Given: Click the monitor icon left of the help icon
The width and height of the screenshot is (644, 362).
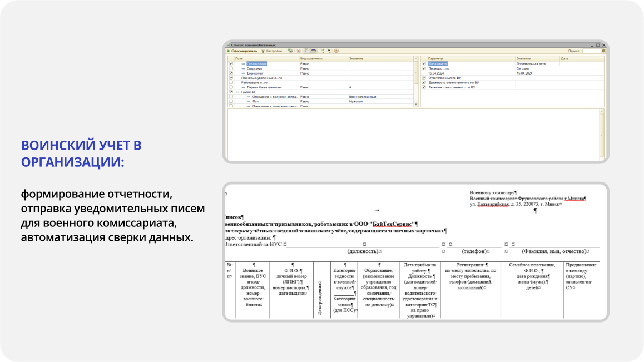Looking at the screenshot, I should (329, 51).
